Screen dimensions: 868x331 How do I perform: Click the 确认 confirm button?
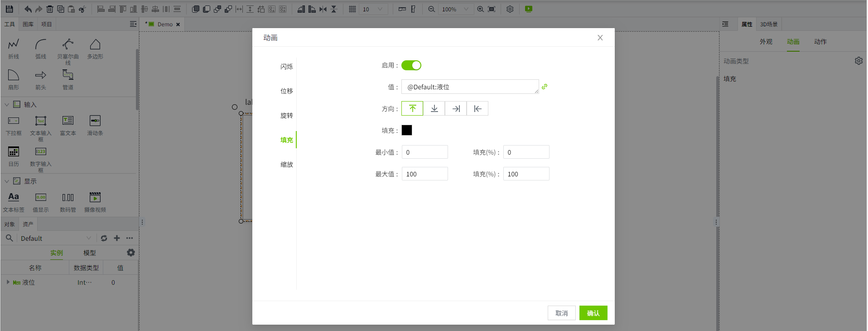point(593,313)
